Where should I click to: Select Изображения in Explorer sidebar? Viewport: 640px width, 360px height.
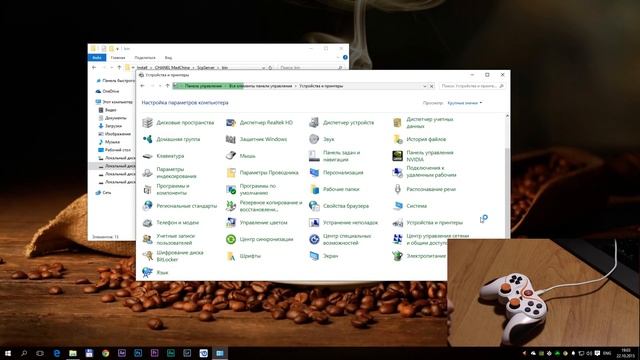115,134
